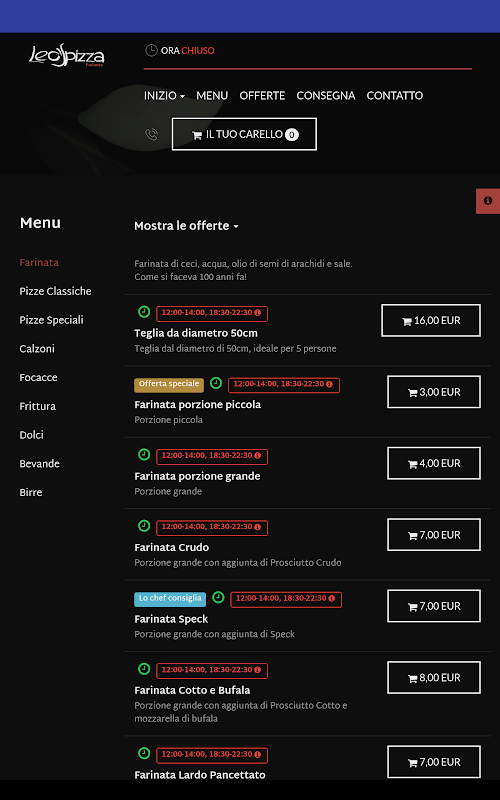This screenshot has width=500, height=800.
Task: Click the 'Farinata di ceci, acqua' description
Action: pyautogui.click(x=243, y=270)
